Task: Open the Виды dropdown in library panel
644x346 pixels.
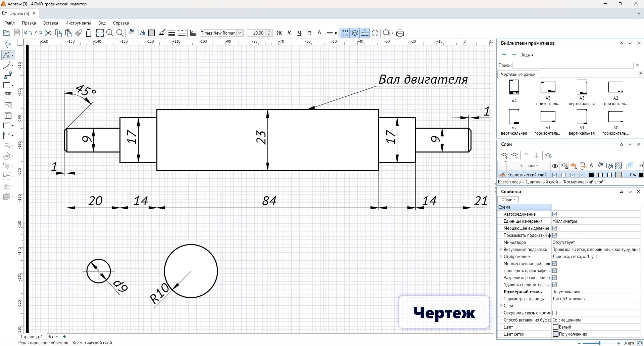Action: point(527,55)
